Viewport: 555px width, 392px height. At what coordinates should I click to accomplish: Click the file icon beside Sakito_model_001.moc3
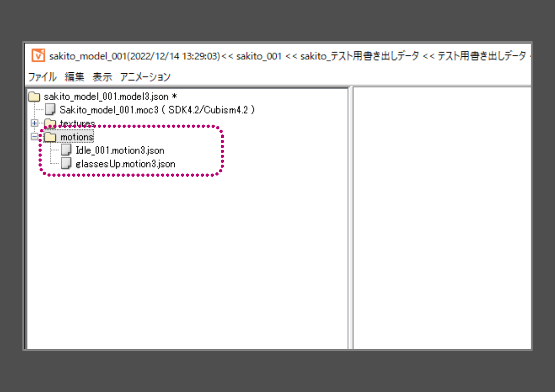(51, 110)
